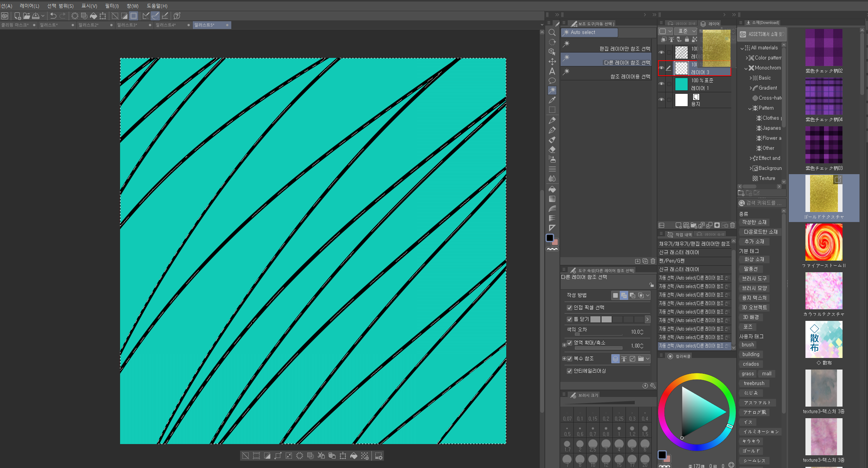Select the Text tool
This screenshot has width=868, height=468.
click(x=552, y=71)
